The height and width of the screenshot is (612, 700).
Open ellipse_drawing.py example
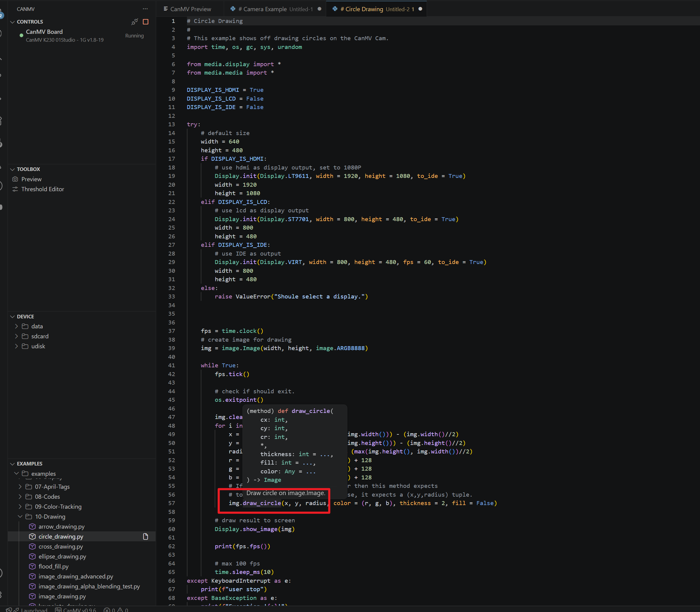[x=62, y=556]
